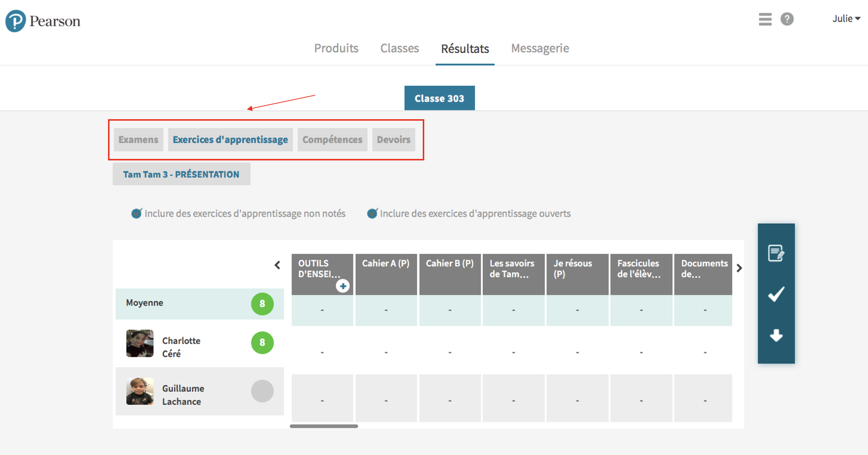Click Je résous (P) column header
The width and height of the screenshot is (868, 455).
tap(577, 274)
